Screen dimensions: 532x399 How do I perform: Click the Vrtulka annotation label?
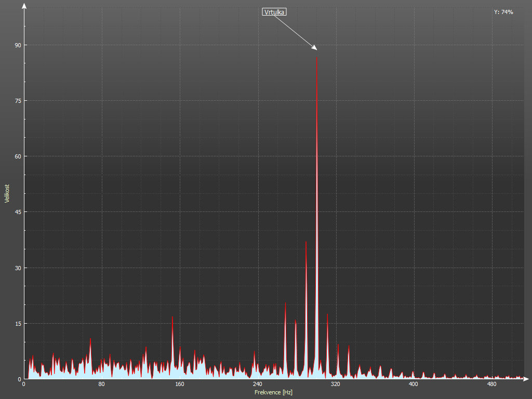coord(274,12)
